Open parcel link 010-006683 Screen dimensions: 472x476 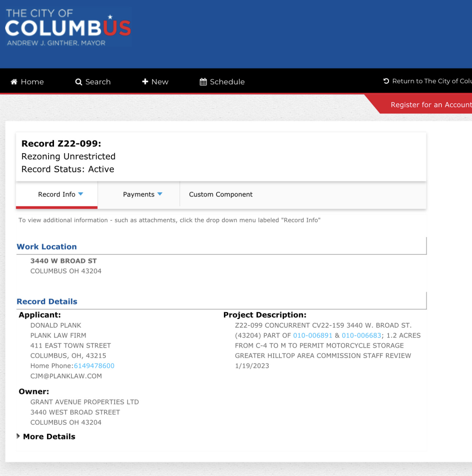361,335
